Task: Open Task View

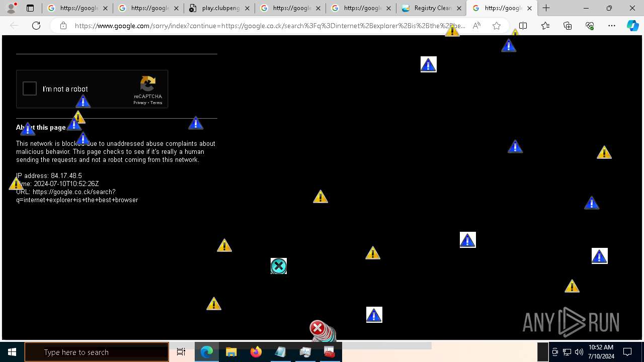Action: [x=181, y=352]
